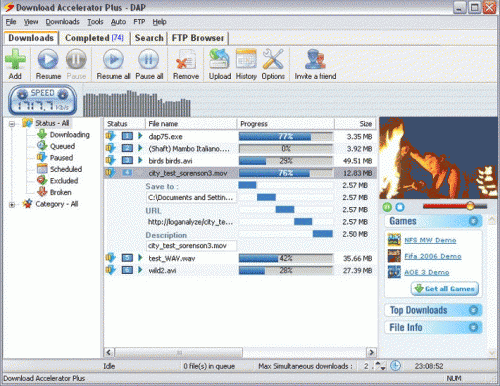Click the Get all Games button
500x386 pixels.
(x=445, y=289)
